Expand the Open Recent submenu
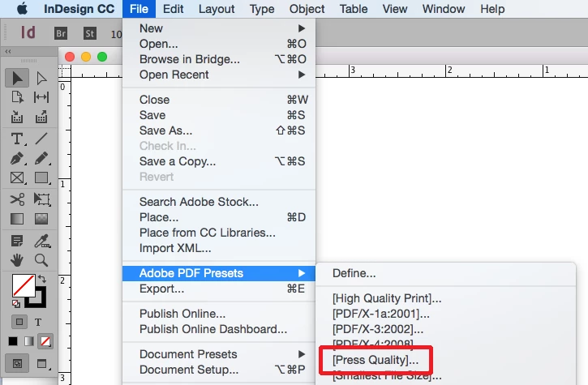The image size is (588, 385). 219,75
